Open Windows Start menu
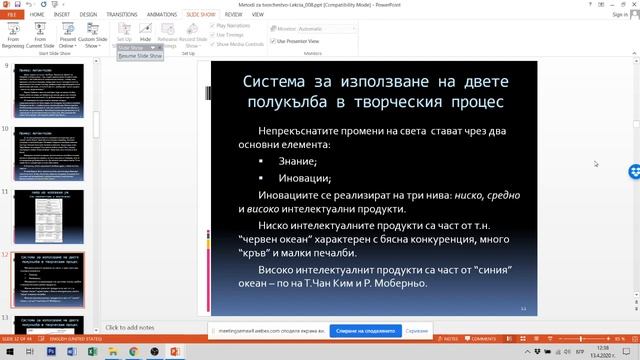Image resolution: width=640 pixels, height=360 pixels. (x=9, y=351)
